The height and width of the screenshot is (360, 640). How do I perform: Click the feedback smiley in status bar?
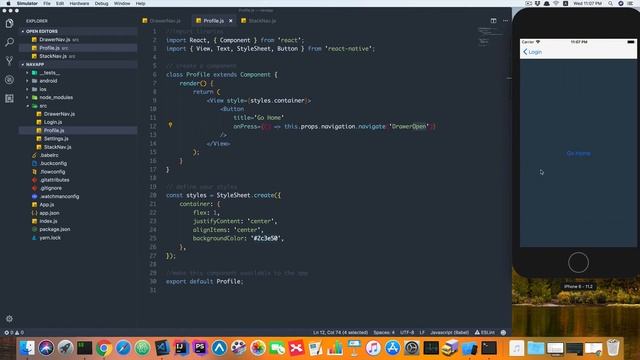pyautogui.click(x=503, y=332)
